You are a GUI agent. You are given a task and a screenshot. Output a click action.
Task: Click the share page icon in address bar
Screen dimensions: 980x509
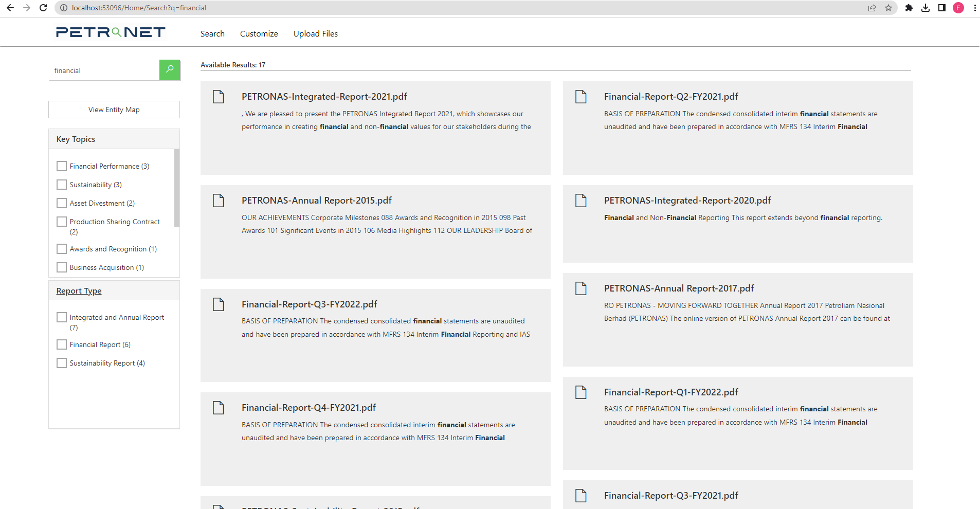click(x=872, y=8)
